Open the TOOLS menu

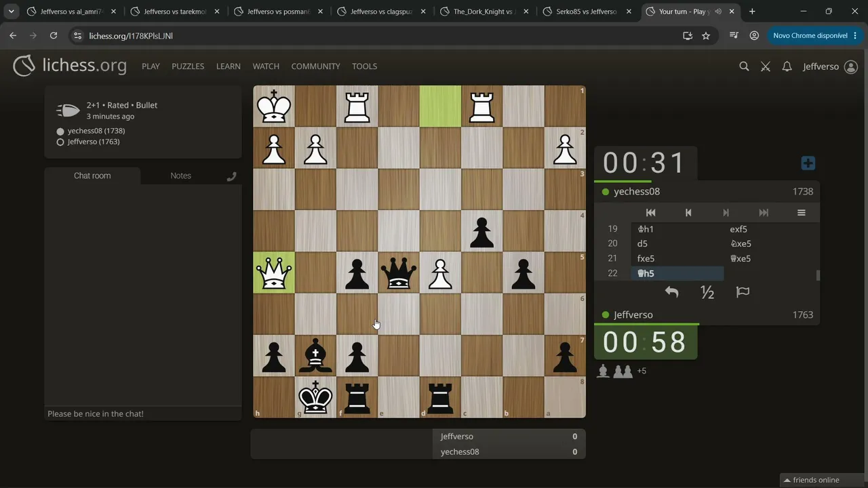pos(364,66)
